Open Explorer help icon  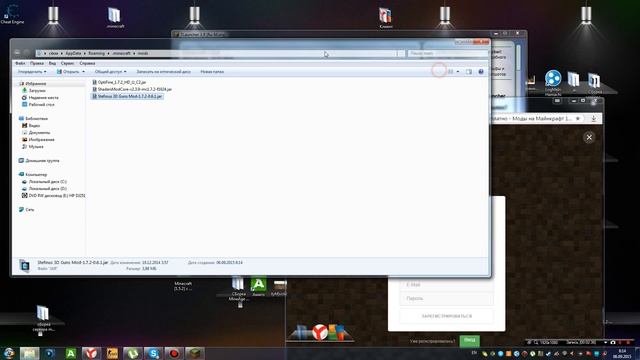[481, 72]
